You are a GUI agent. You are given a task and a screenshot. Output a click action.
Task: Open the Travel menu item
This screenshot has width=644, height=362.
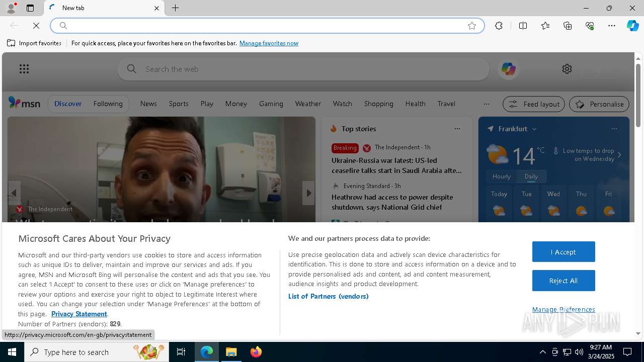[x=446, y=104]
